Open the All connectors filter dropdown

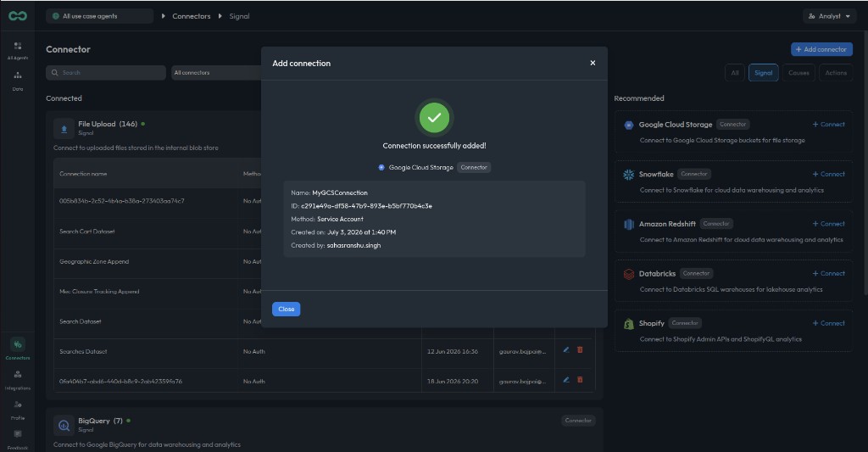point(216,73)
